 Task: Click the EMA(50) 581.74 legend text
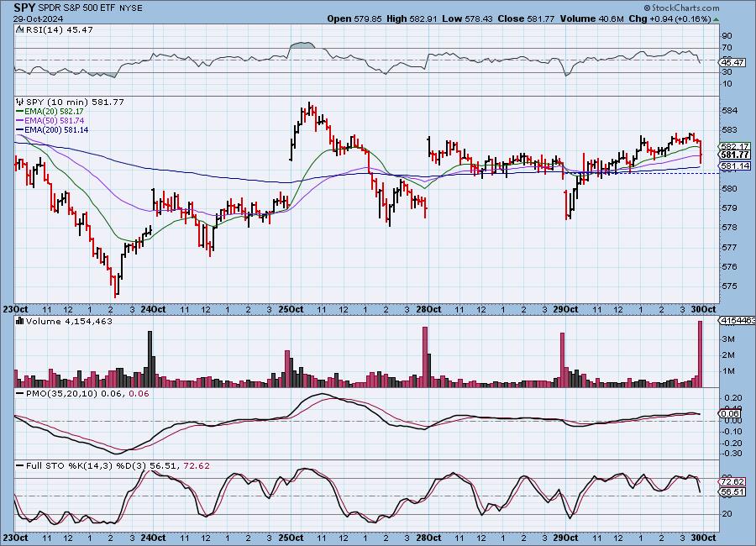click(x=54, y=121)
